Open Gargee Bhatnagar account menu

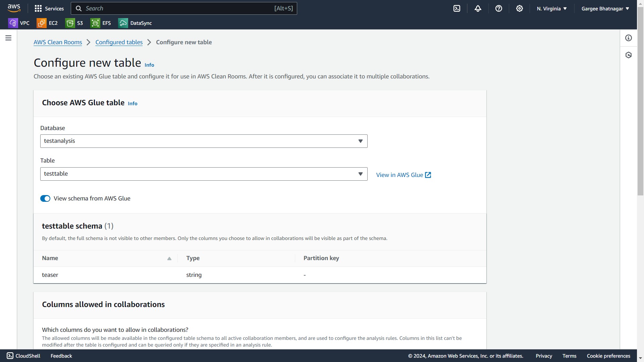605,9
